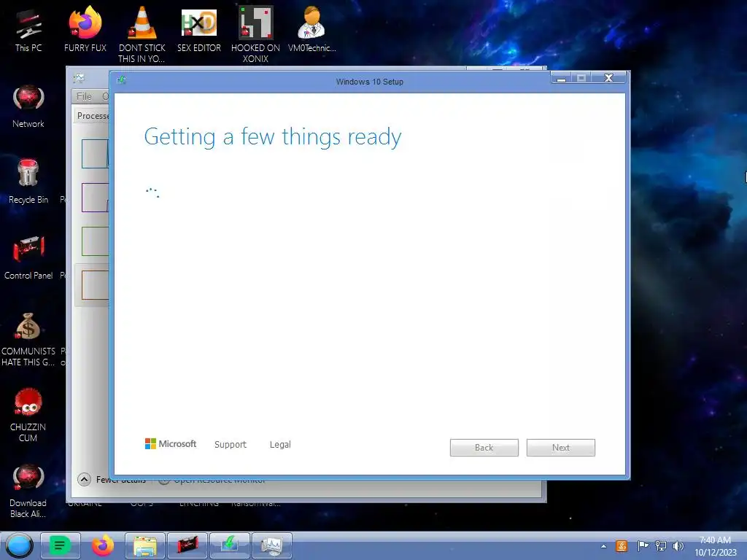
Task: Click the Task Manager window title icon
Action: tap(79, 79)
